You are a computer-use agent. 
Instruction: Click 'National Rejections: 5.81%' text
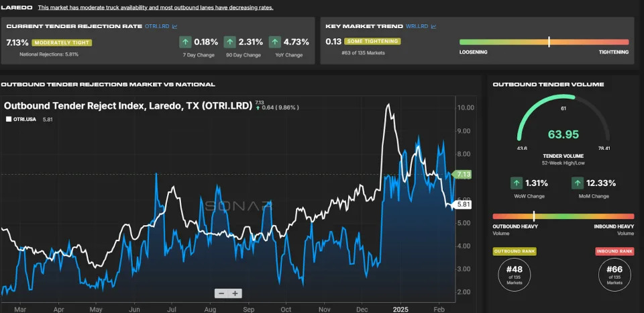coord(49,54)
